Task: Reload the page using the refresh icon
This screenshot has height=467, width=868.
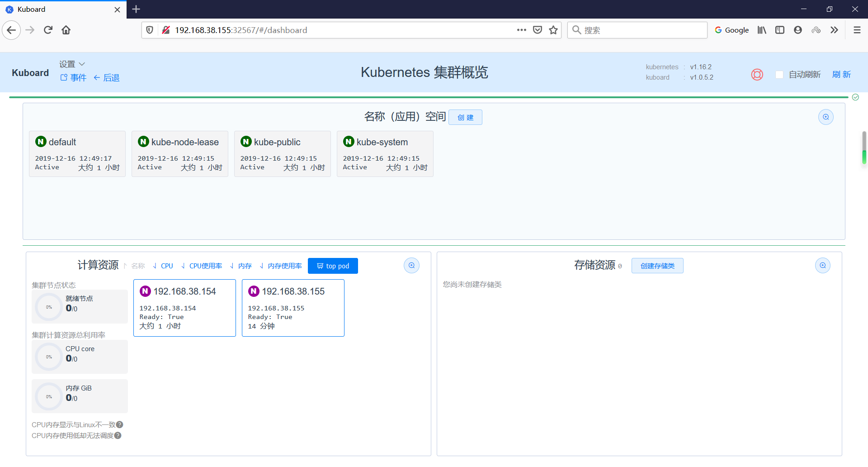Action: click(48, 30)
